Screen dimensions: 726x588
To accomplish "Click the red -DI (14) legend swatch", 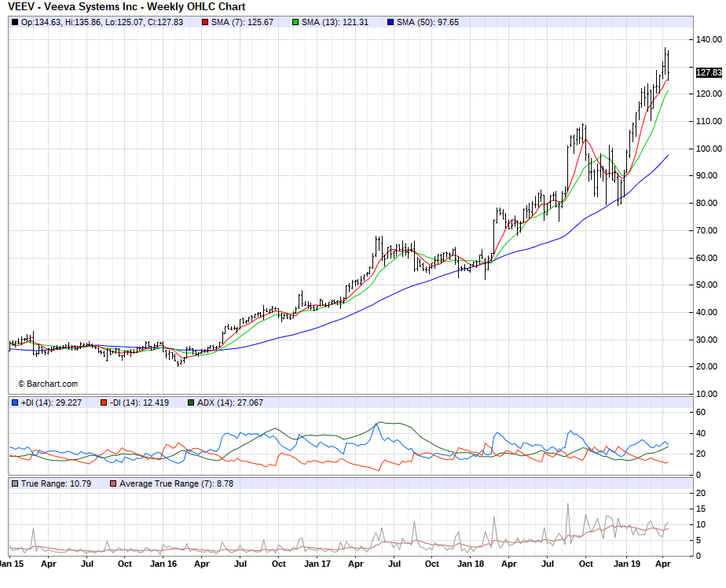I will click(x=104, y=402).
